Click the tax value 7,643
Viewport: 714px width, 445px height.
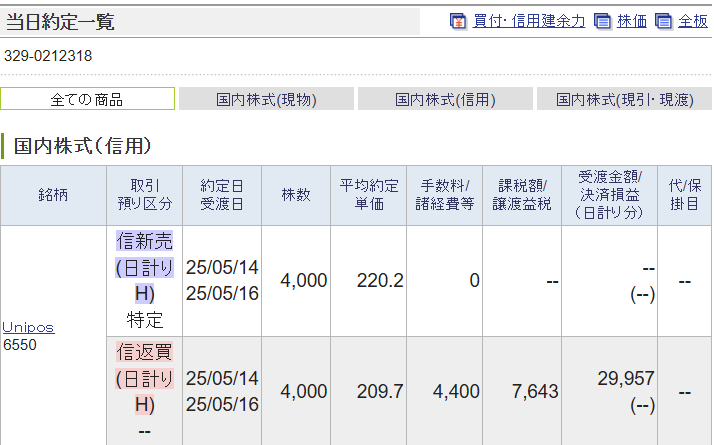click(x=535, y=392)
